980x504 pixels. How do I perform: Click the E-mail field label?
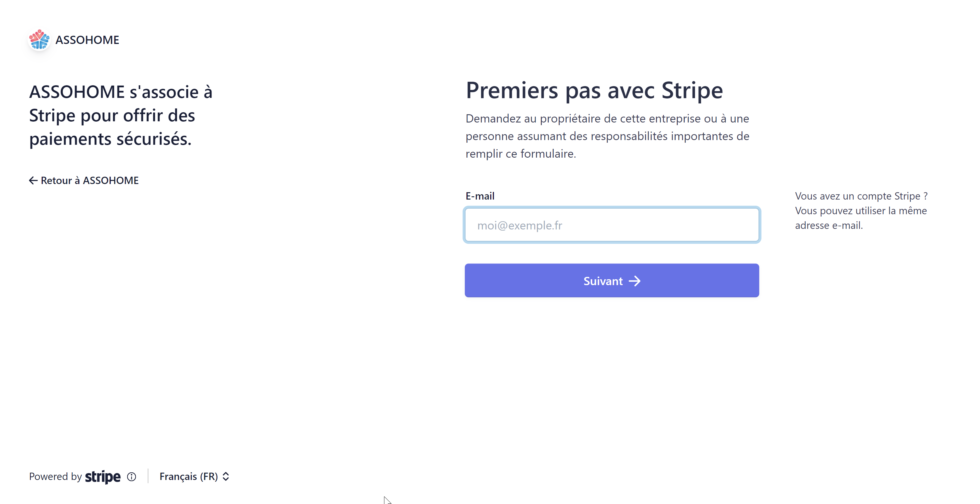click(x=480, y=196)
